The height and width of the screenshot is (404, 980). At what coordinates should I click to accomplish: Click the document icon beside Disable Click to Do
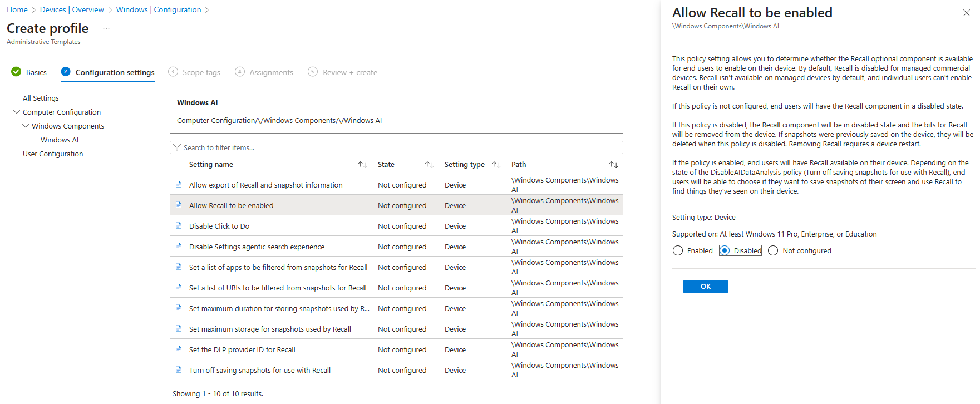pos(179,226)
